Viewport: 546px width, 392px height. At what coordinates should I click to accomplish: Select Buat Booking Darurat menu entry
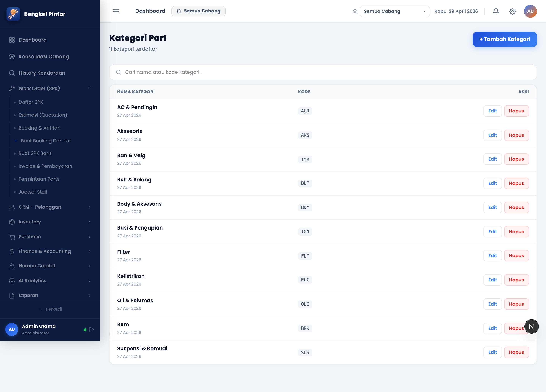[46, 141]
